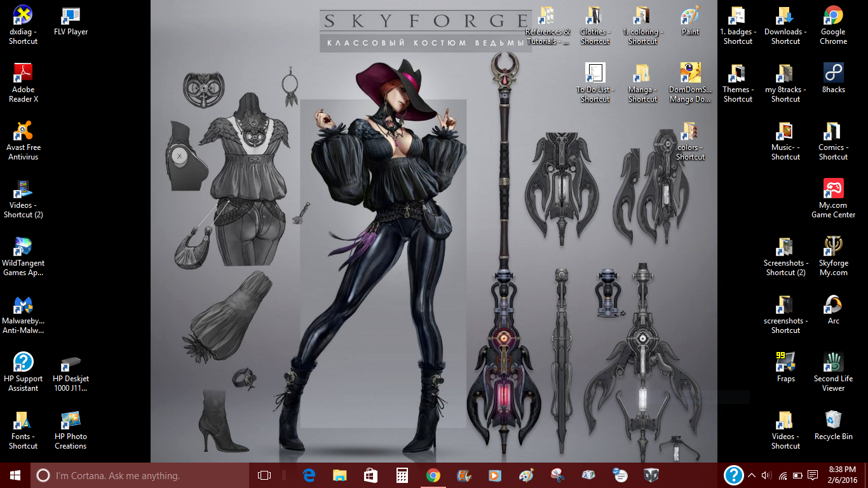Open the Action Center notifications
Viewport: 868px width, 488px height.
point(813,475)
